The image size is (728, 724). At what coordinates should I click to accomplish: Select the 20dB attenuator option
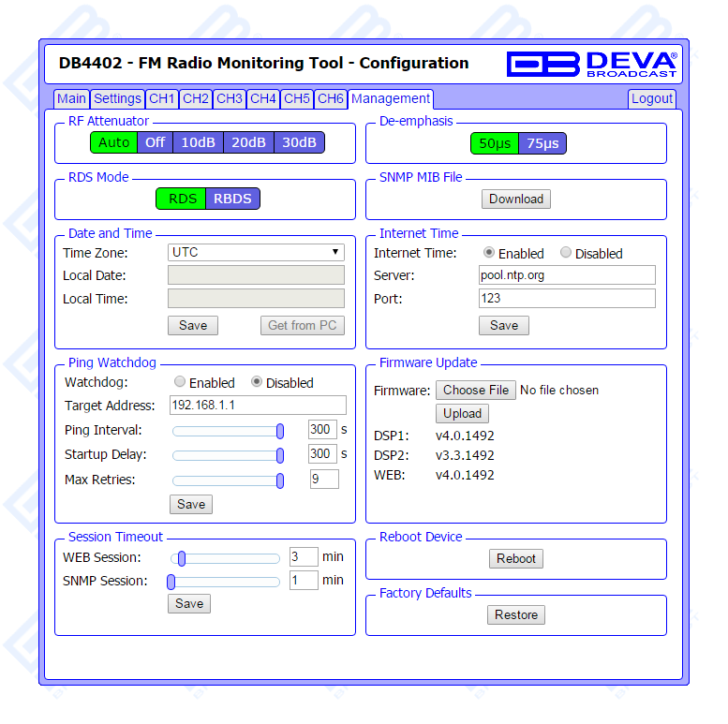point(248,142)
